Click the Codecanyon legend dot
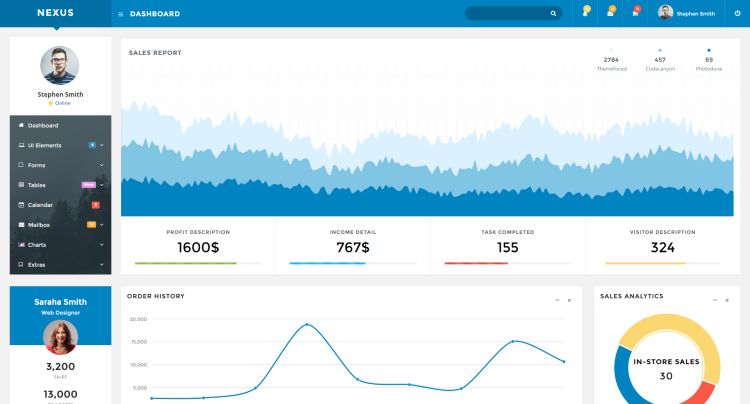This screenshot has width=750, height=404. [x=660, y=50]
